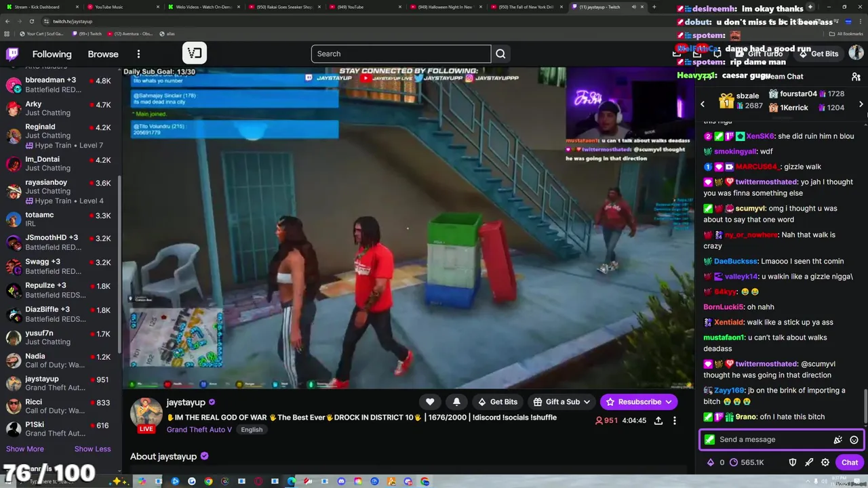
Task: Open the user avatar menu at top right
Action: [x=856, y=53]
